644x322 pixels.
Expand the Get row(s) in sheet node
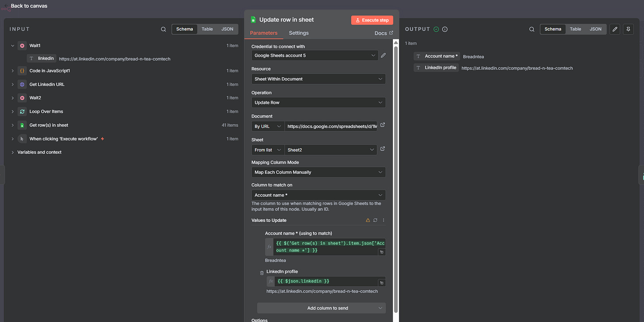(x=12, y=125)
